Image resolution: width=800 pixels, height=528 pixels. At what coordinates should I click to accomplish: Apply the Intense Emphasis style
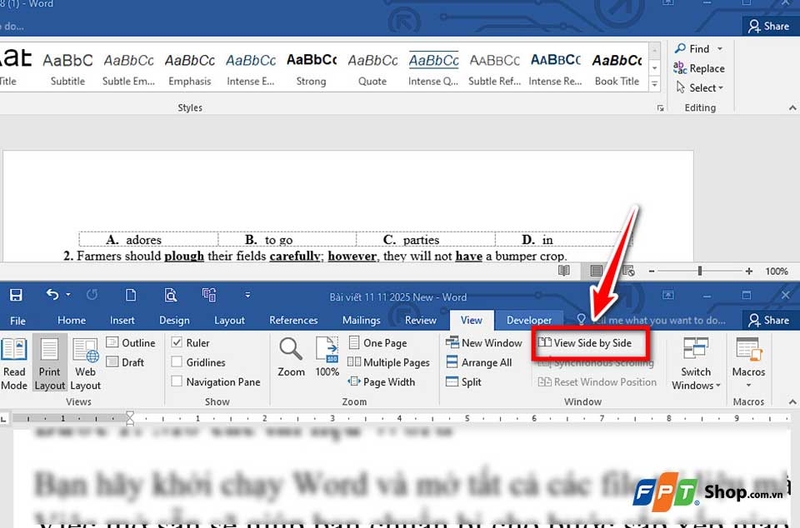click(251, 69)
